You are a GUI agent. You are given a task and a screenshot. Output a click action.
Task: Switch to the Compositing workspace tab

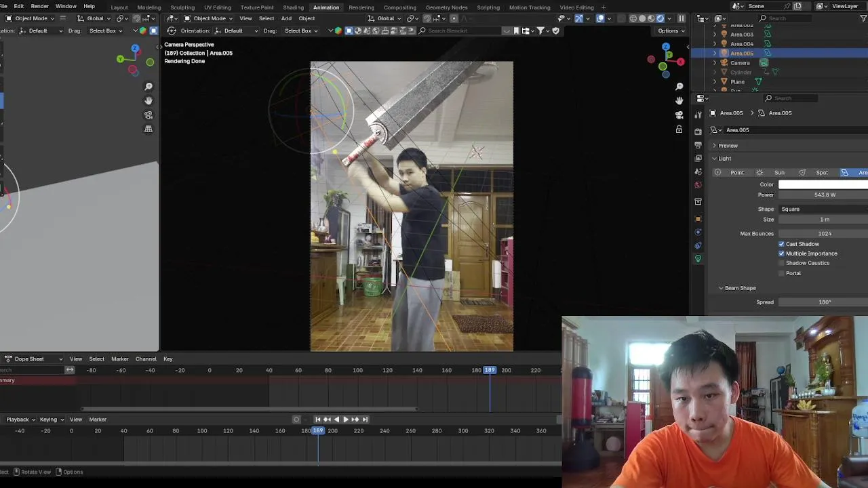coord(400,7)
